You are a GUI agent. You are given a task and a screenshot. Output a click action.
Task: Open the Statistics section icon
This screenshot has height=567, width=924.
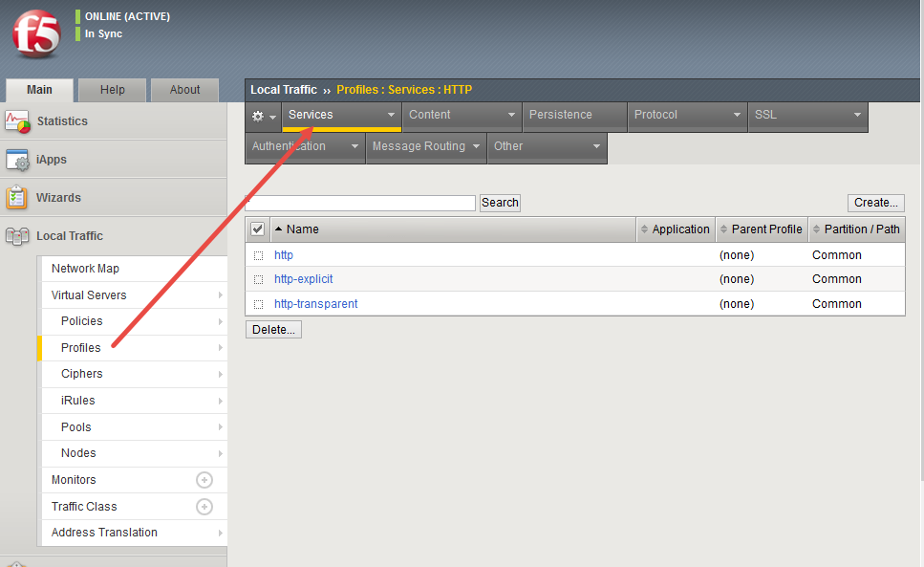(x=17, y=121)
